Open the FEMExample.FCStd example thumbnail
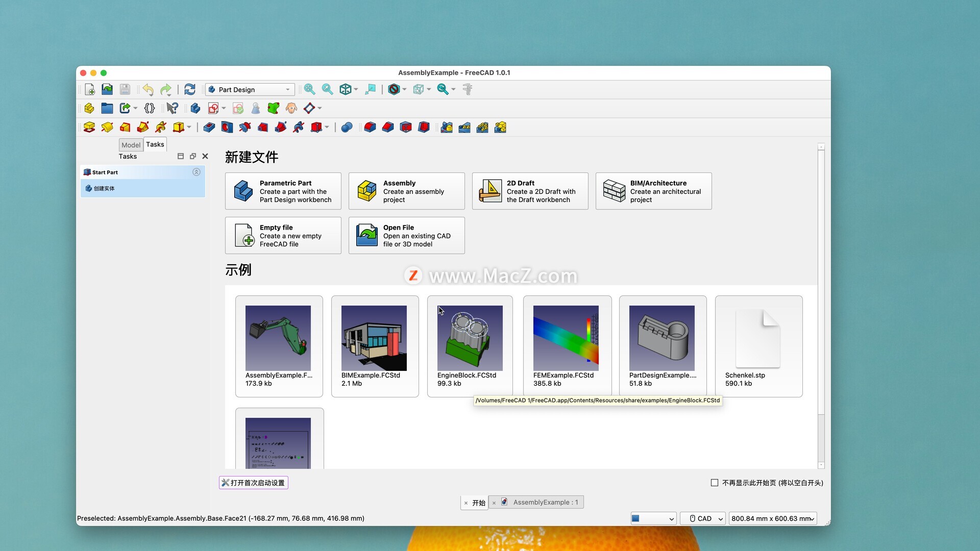This screenshot has width=980, height=551. [x=566, y=338]
